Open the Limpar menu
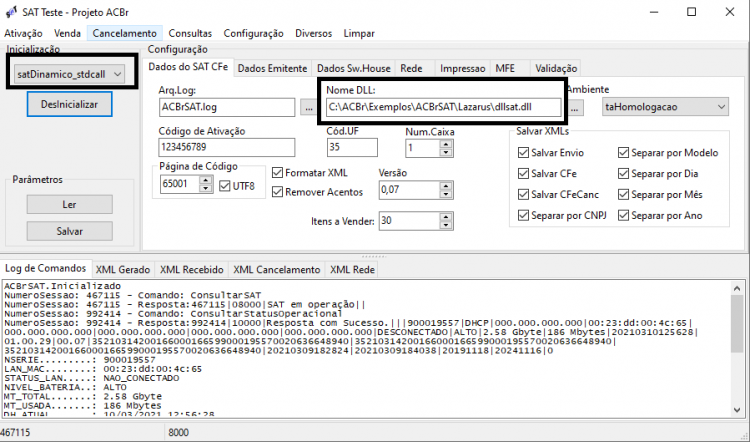Viewport: 750px width, 442px height. (x=359, y=33)
